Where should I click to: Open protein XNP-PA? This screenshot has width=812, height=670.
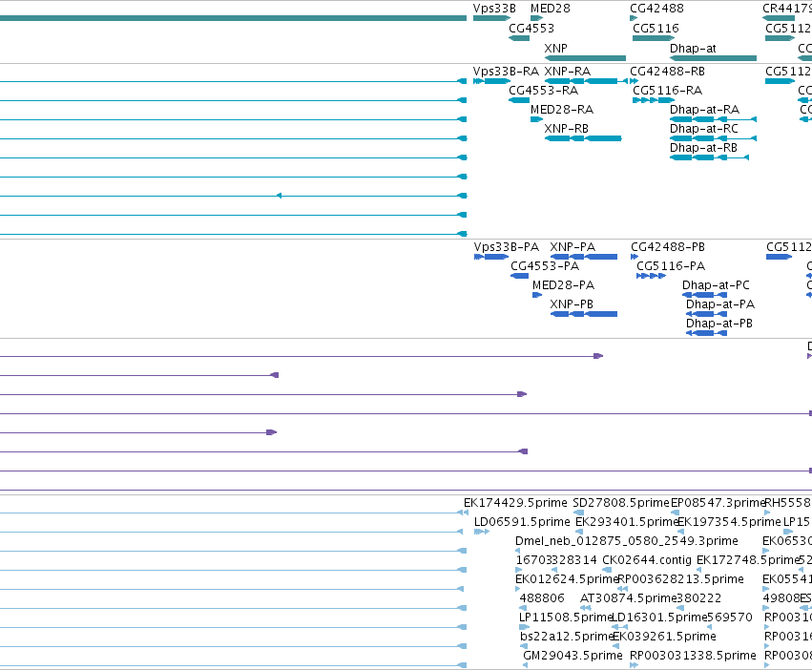573,246
